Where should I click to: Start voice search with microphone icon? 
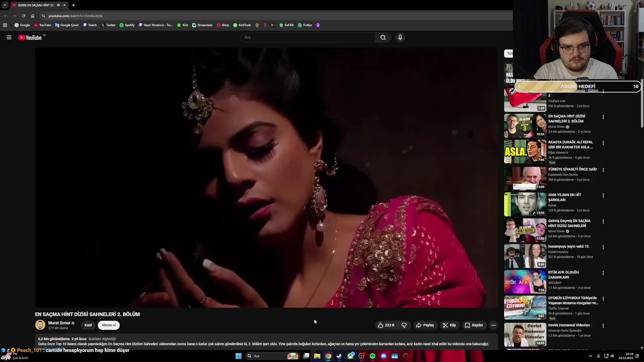(400, 37)
